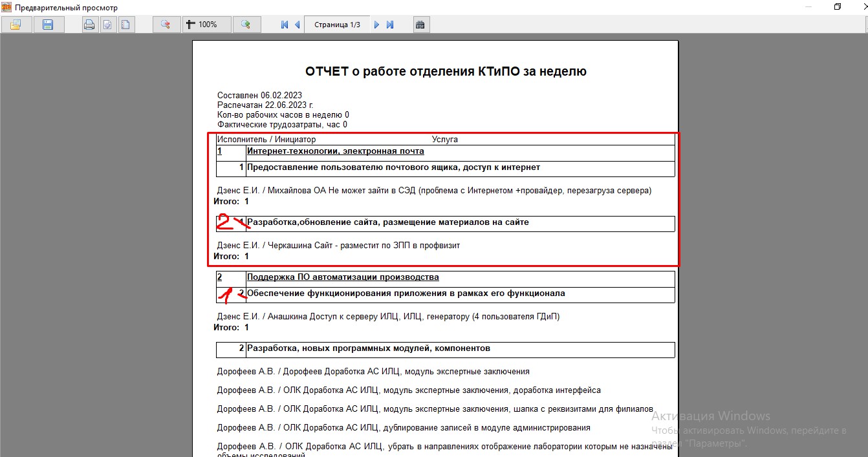Click the open report folder icon
Viewport: 868px width, 457px height.
[x=16, y=25]
